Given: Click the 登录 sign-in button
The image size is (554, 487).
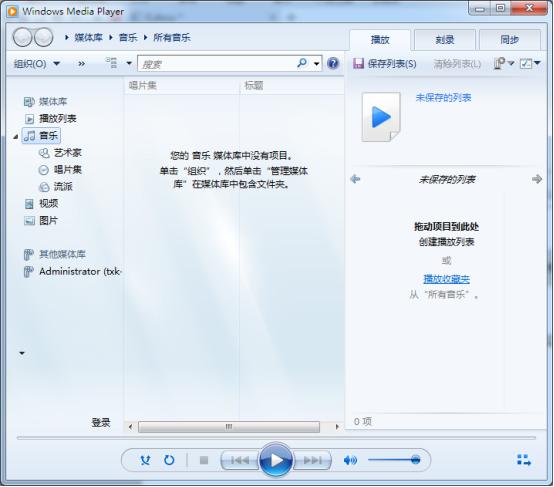Looking at the screenshot, I should pyautogui.click(x=101, y=422).
